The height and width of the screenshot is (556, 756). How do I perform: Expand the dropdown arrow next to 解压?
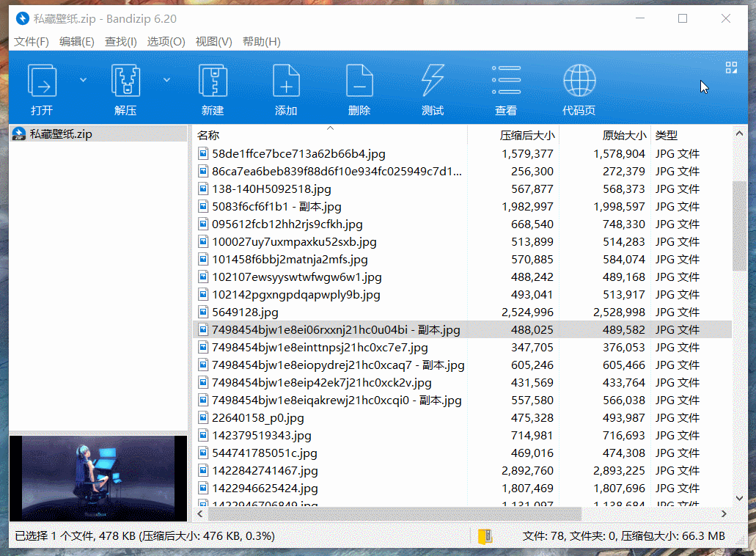click(166, 79)
